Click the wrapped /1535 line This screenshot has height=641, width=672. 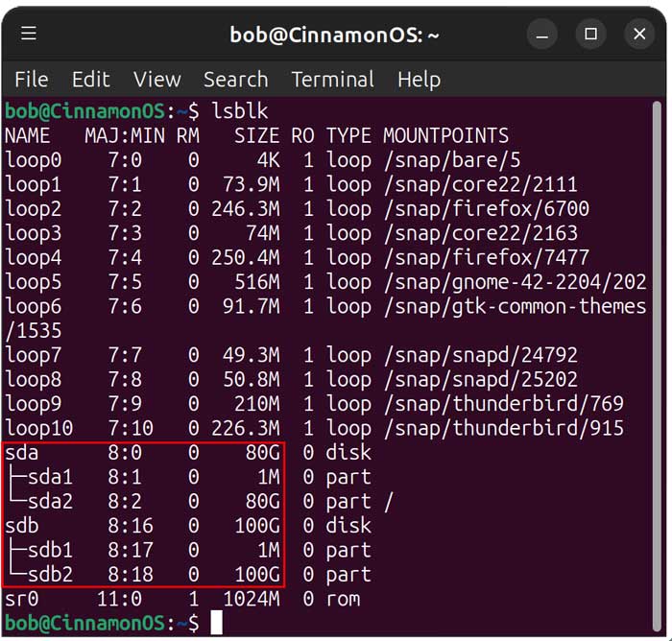click(x=33, y=331)
